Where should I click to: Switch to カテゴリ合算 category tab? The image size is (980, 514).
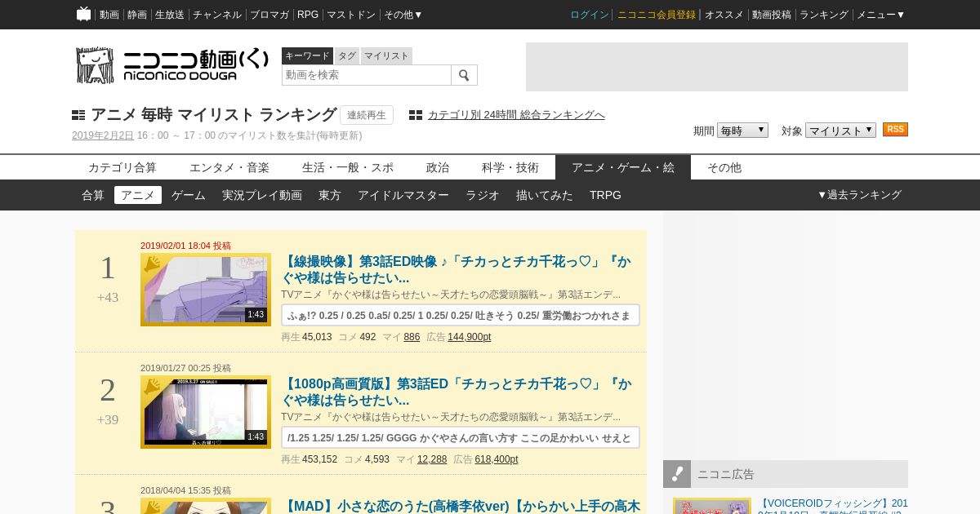pos(122,167)
